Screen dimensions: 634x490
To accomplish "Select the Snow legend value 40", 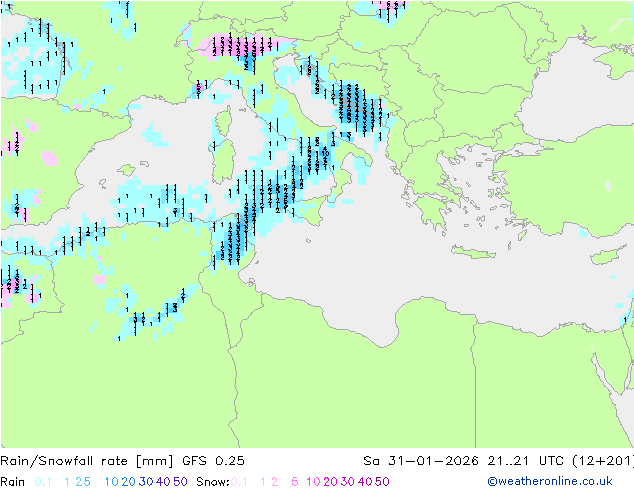I will coord(365,482).
